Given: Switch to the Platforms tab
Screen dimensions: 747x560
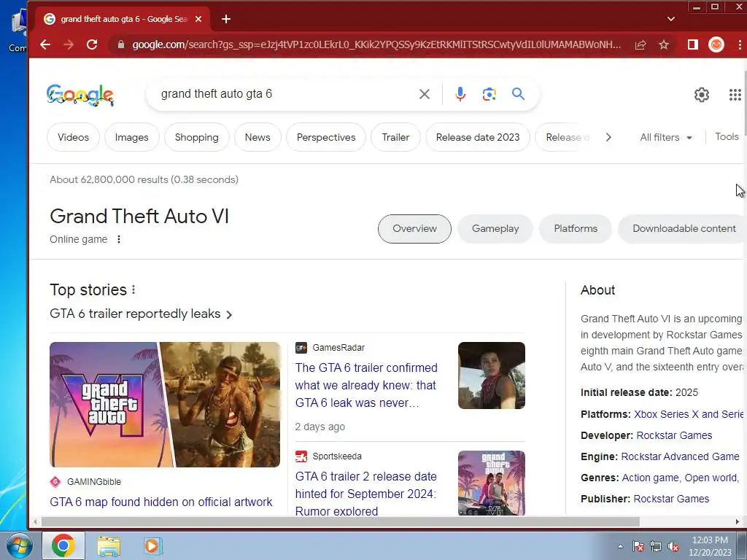Looking at the screenshot, I should tap(576, 228).
